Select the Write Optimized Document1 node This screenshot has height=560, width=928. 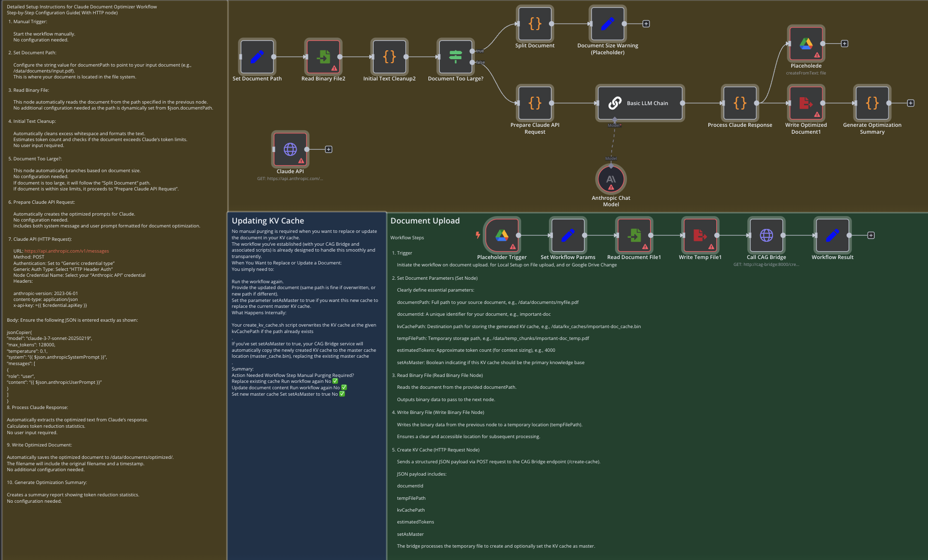806,103
